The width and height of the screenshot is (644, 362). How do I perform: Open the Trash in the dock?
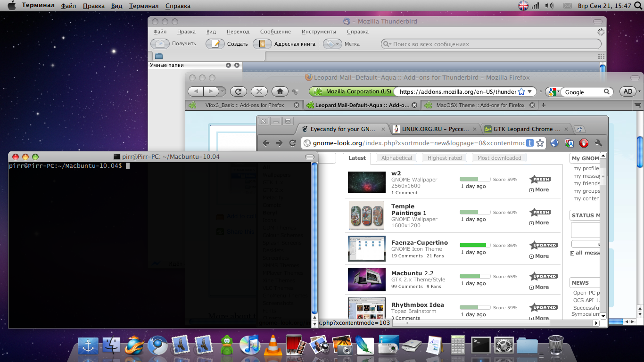pos(556,345)
